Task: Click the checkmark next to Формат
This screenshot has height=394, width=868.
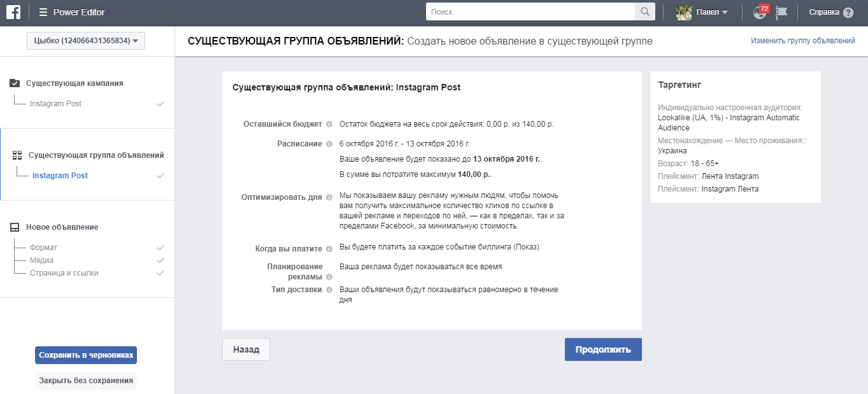Action: pyautogui.click(x=160, y=248)
